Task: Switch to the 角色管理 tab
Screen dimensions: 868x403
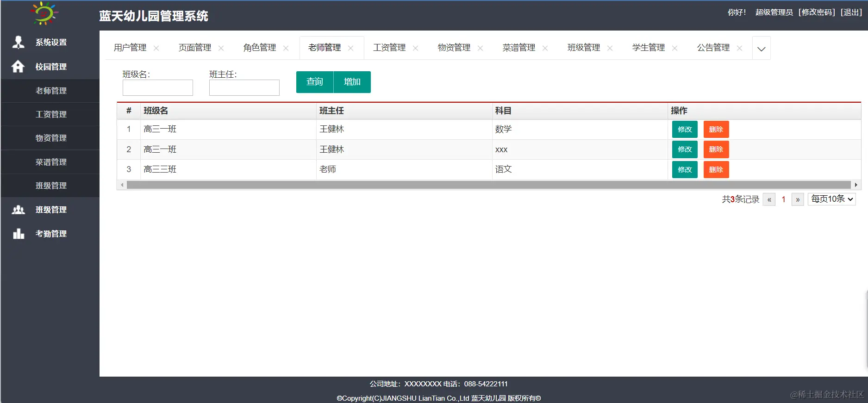Action: [260, 48]
